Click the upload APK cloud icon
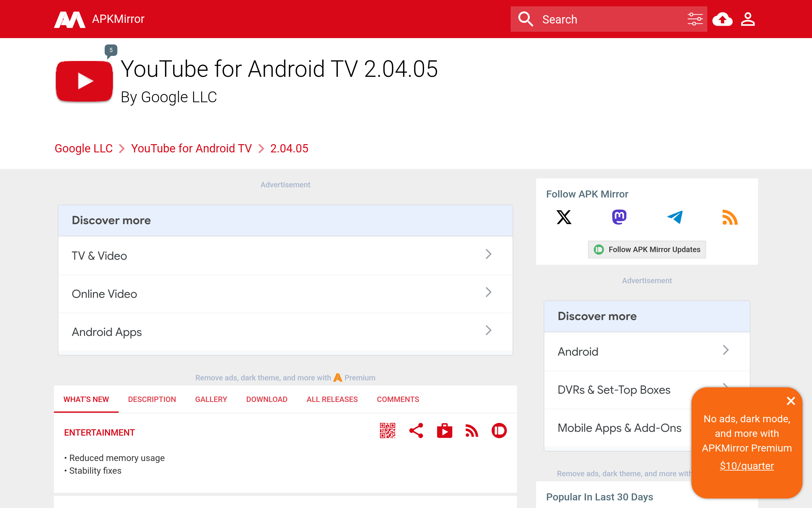Screen dimensions: 812x508 click(722, 19)
